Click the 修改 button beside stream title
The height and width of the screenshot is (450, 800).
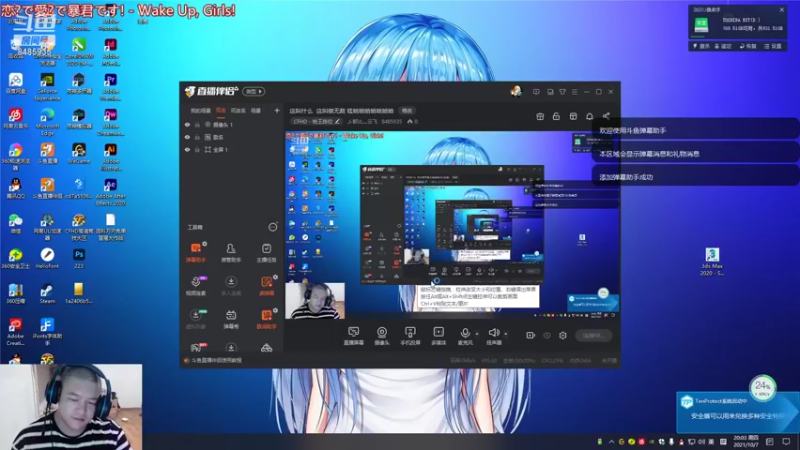click(x=407, y=110)
